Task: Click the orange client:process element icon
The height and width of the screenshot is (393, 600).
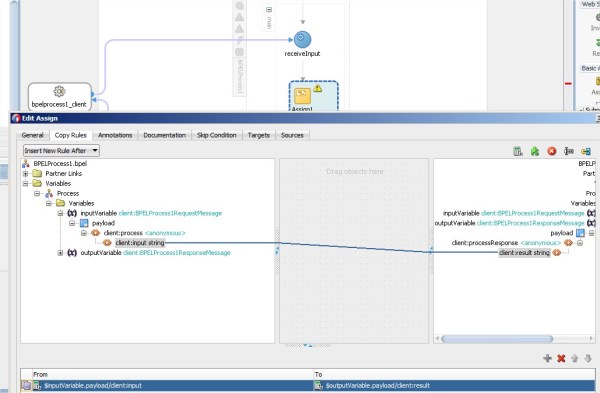Action: [x=95, y=233]
